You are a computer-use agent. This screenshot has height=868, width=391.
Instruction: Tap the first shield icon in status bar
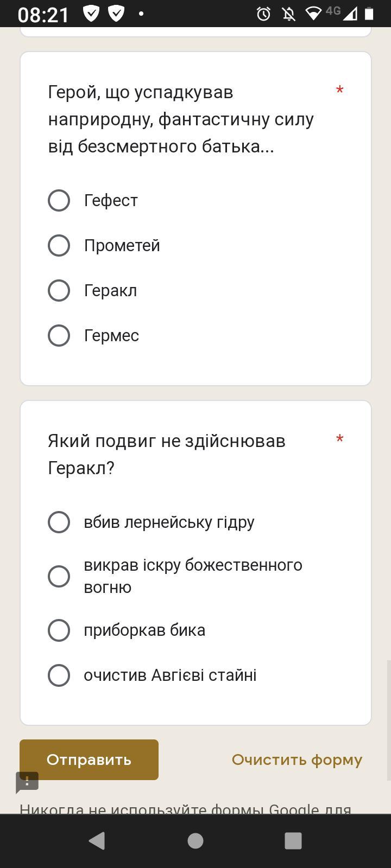pyautogui.click(x=91, y=14)
